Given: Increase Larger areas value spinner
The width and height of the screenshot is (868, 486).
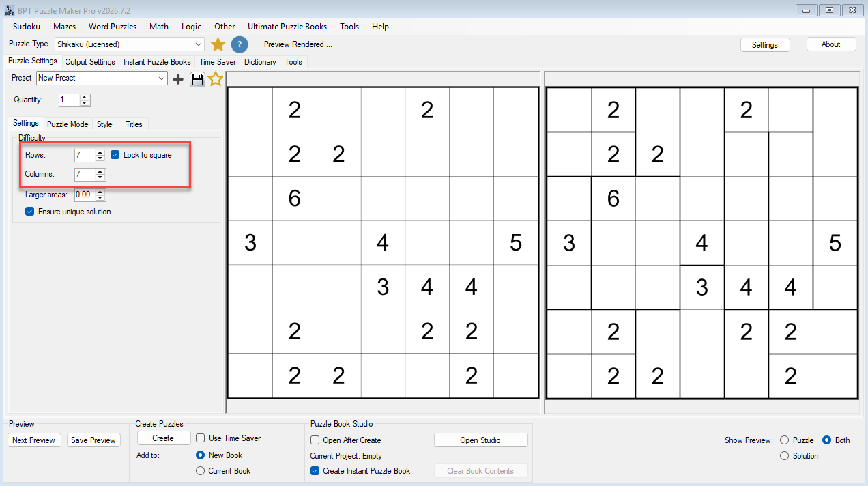Looking at the screenshot, I should click(x=100, y=192).
